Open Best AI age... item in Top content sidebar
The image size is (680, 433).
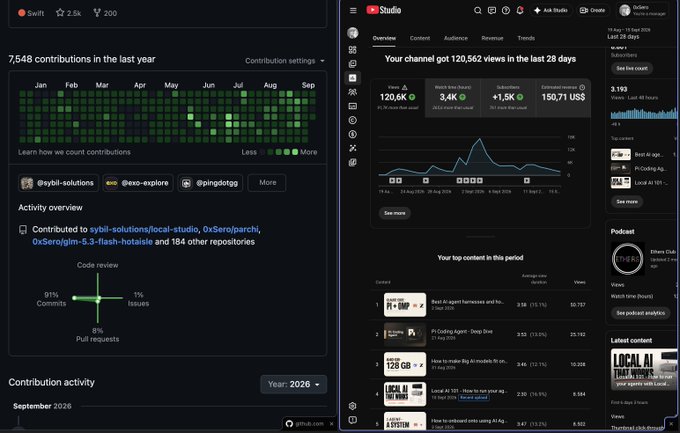click(644, 154)
